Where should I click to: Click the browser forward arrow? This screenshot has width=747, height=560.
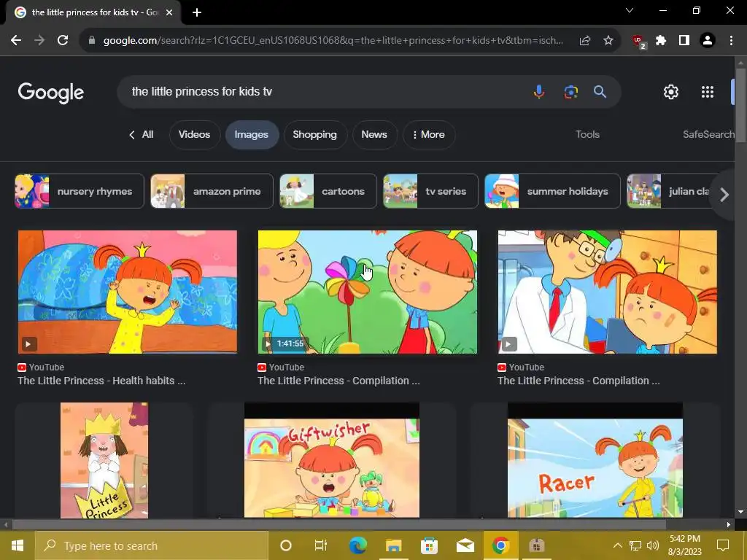(39, 41)
